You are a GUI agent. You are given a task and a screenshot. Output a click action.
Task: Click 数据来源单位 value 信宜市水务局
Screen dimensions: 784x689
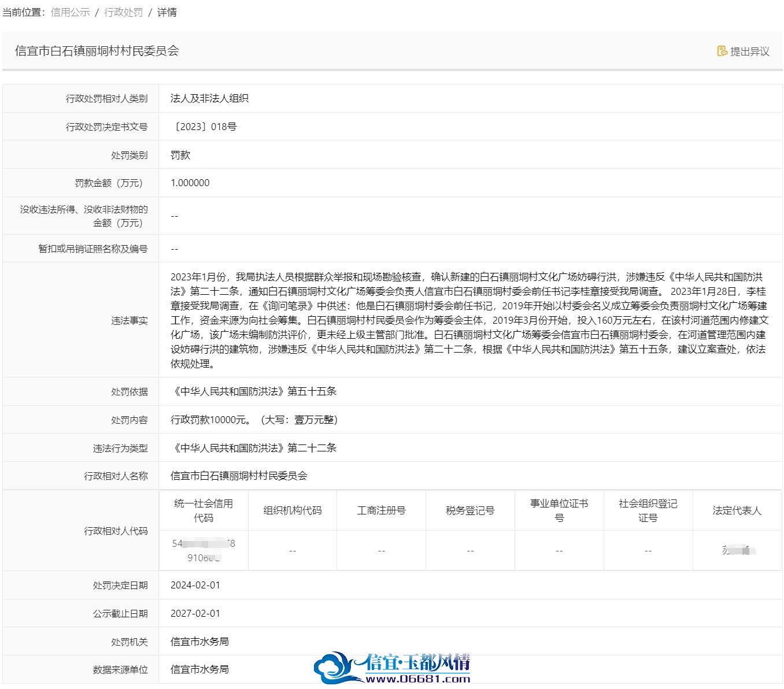199,669
